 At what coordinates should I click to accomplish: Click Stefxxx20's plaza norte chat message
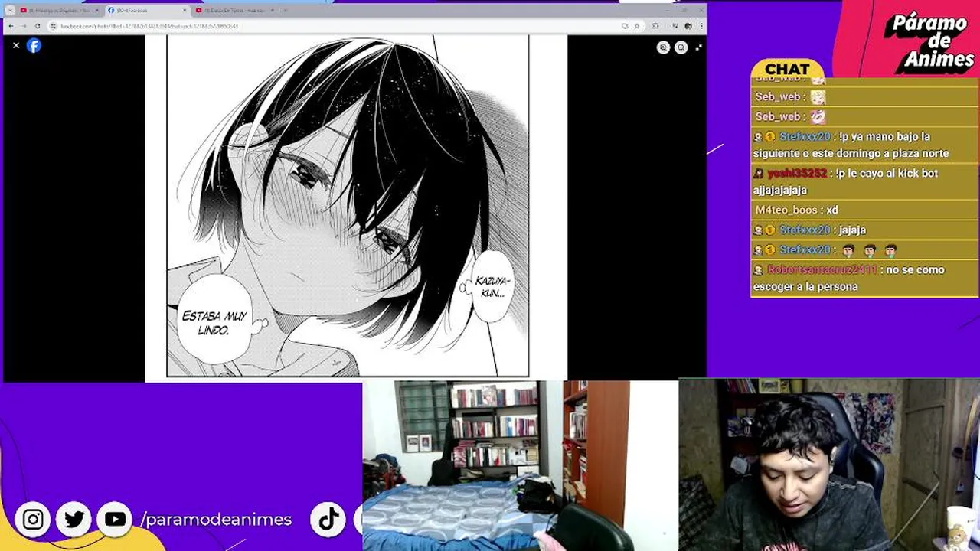click(864, 145)
